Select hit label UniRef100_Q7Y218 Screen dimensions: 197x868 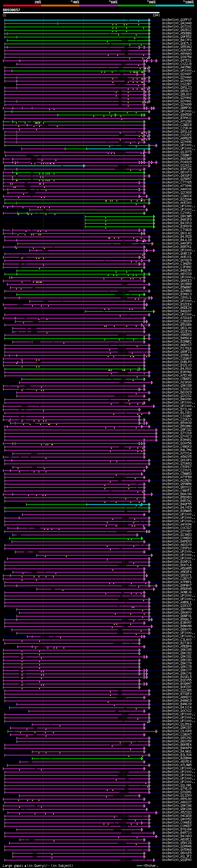point(177,433)
